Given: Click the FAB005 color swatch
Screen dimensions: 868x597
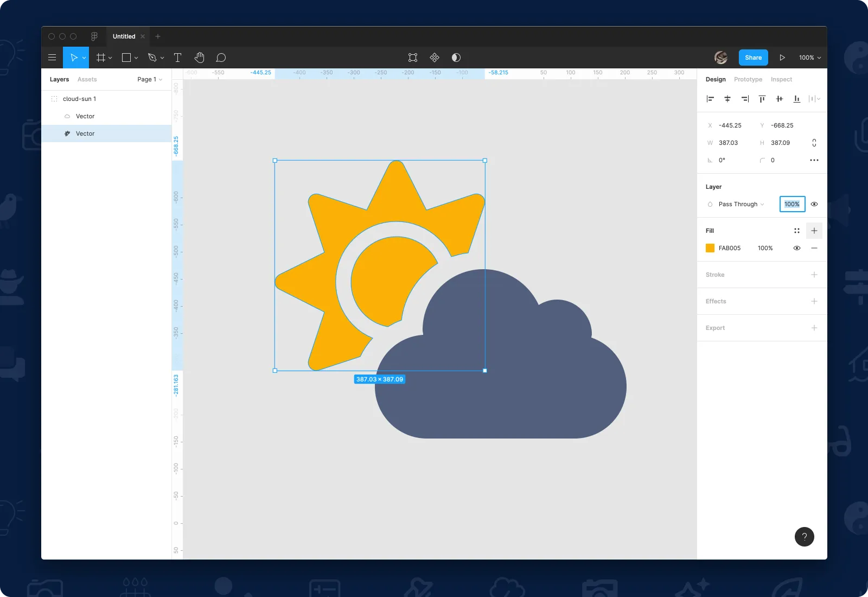Looking at the screenshot, I should coord(710,248).
